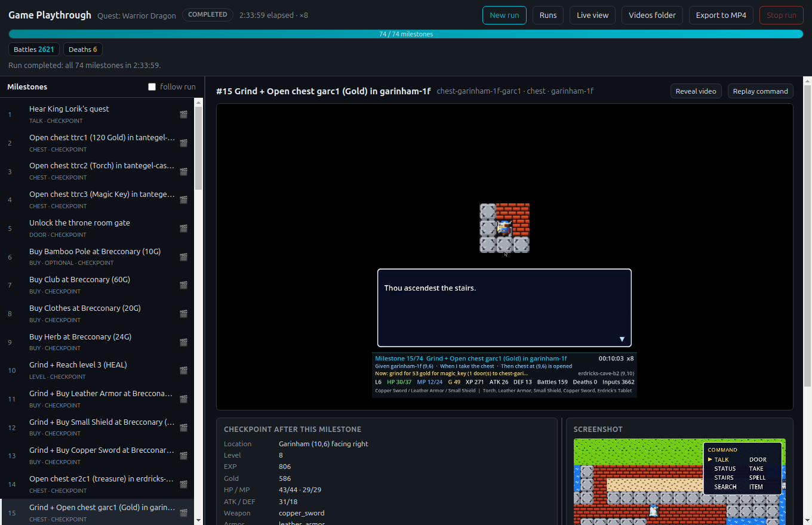Click the "Quest: Warrior Dragon" subtitle
The height and width of the screenshot is (525, 812).
tap(137, 16)
